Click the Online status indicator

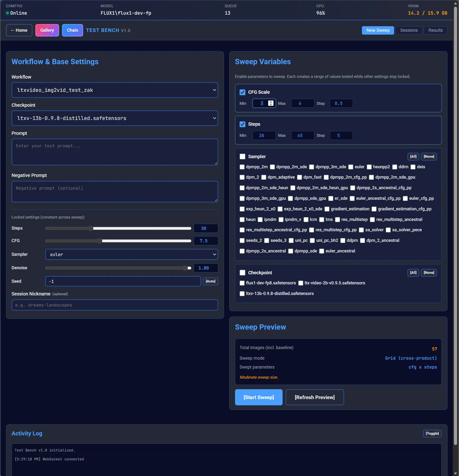coord(16,13)
